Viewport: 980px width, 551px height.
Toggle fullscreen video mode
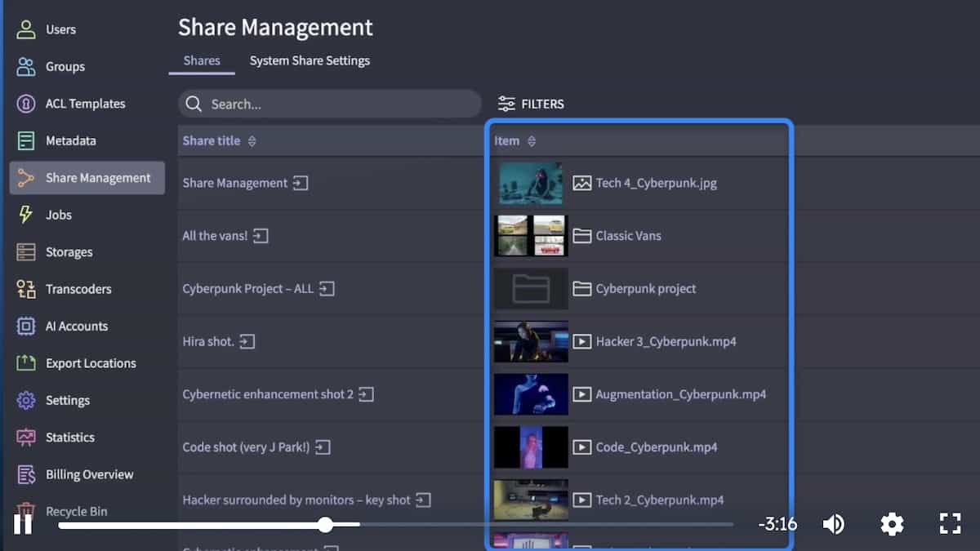coord(949,524)
